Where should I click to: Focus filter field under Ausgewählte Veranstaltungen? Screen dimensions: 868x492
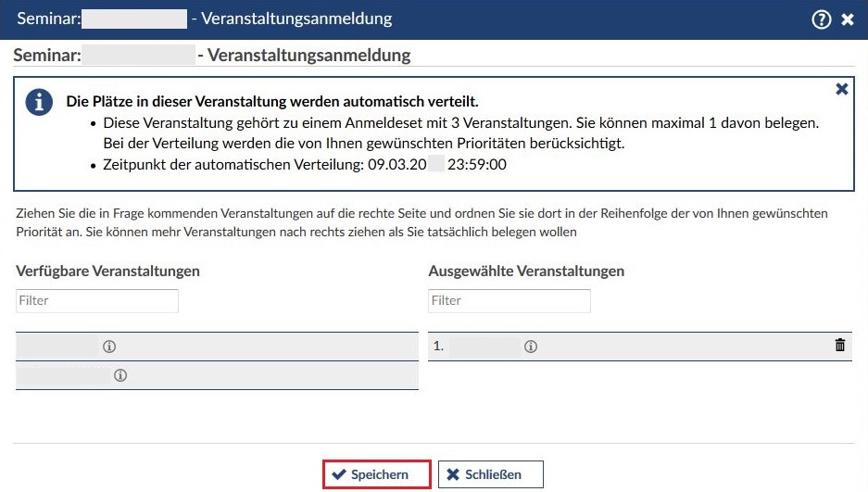pyautogui.click(x=509, y=300)
